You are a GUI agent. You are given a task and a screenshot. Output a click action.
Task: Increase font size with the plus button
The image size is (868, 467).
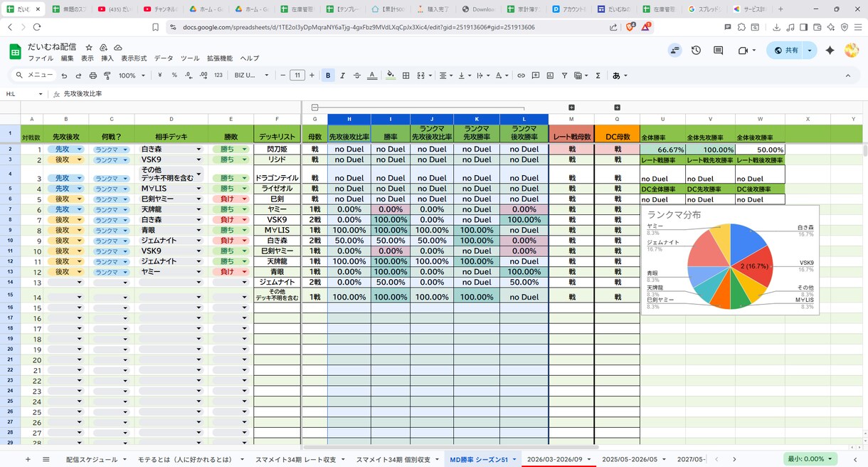click(x=312, y=75)
